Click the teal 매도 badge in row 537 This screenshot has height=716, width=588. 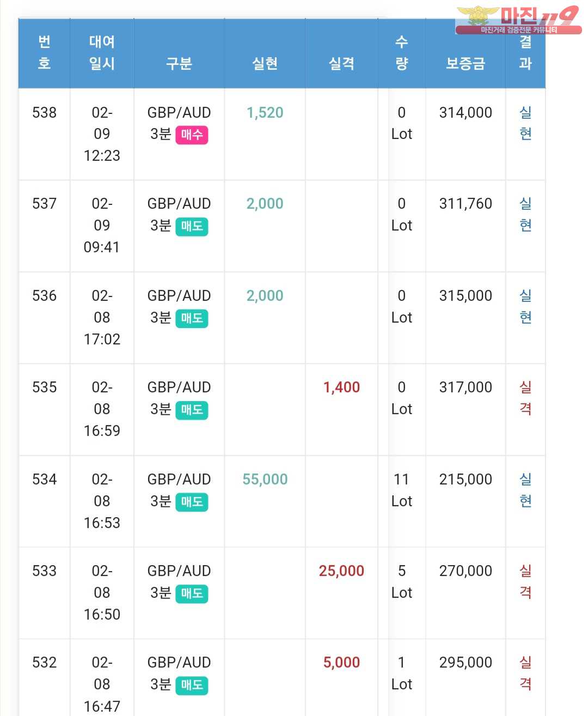(192, 226)
